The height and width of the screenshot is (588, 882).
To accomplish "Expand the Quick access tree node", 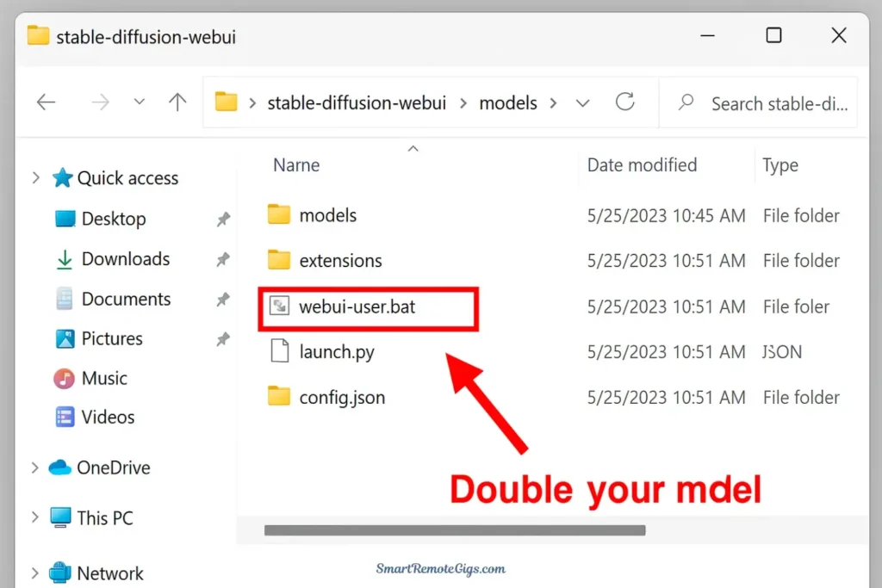I will [35, 178].
